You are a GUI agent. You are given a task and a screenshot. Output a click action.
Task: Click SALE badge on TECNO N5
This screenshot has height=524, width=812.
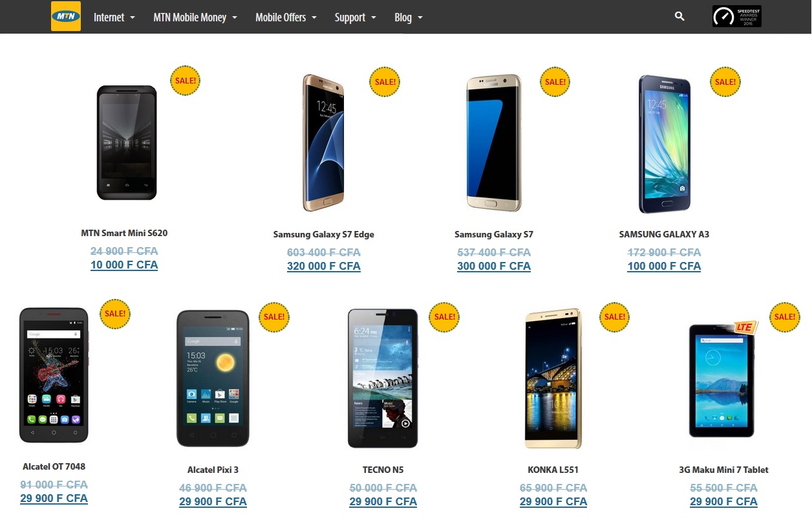click(445, 317)
